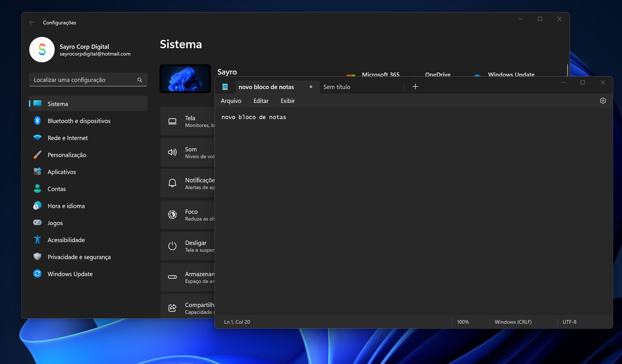Click the desktop wallpaper thumbnail in Sistema
622x364 pixels.
[x=185, y=79]
